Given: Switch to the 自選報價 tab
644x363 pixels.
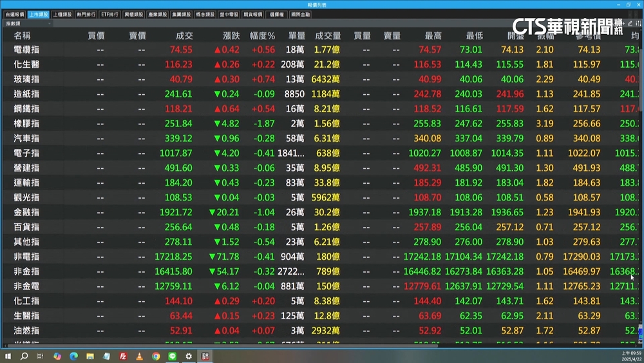Looking at the screenshot, I should 14,14.
